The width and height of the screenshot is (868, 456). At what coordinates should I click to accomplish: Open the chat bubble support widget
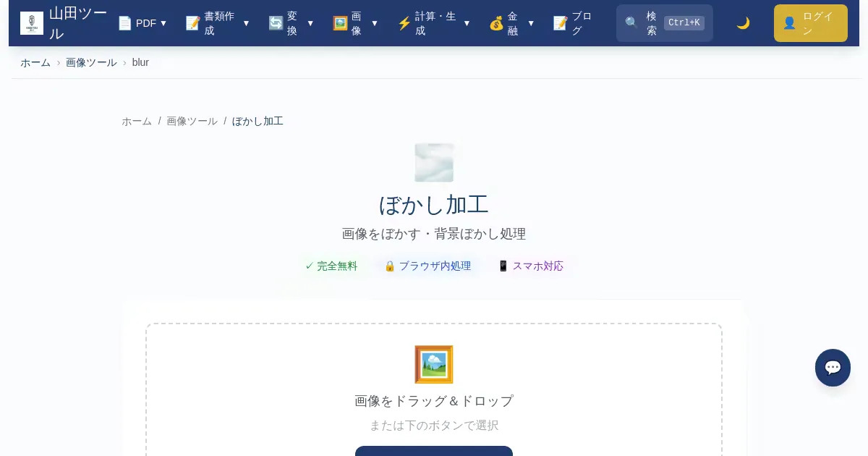click(x=833, y=368)
